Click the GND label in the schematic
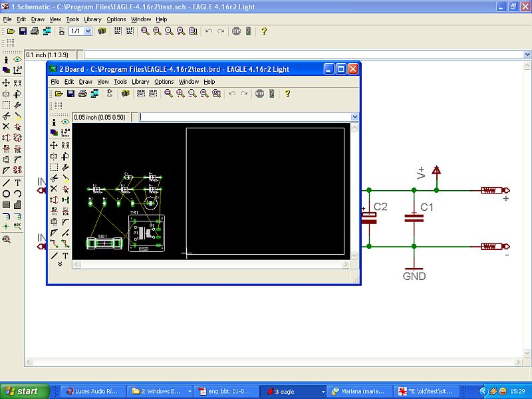 click(x=414, y=276)
